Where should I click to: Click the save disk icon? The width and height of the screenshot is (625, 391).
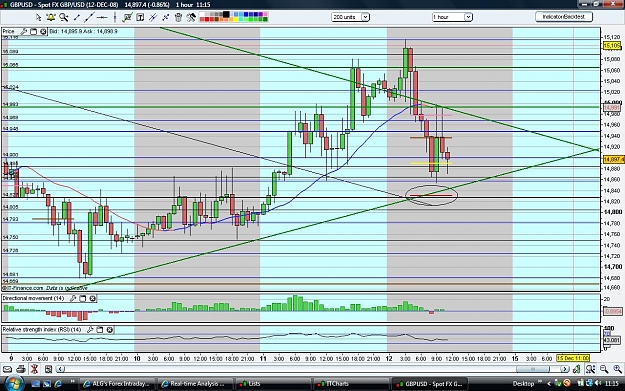click(x=48, y=369)
